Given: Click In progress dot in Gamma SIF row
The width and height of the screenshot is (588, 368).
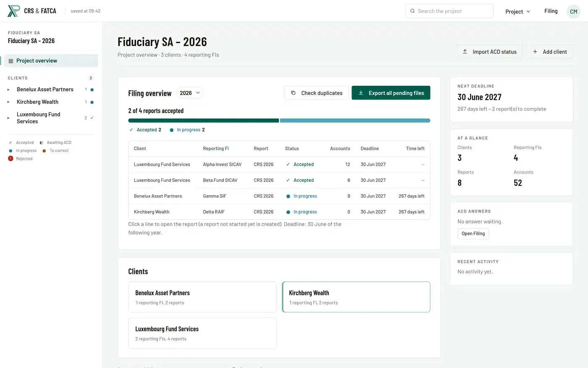Looking at the screenshot, I should point(289,196).
